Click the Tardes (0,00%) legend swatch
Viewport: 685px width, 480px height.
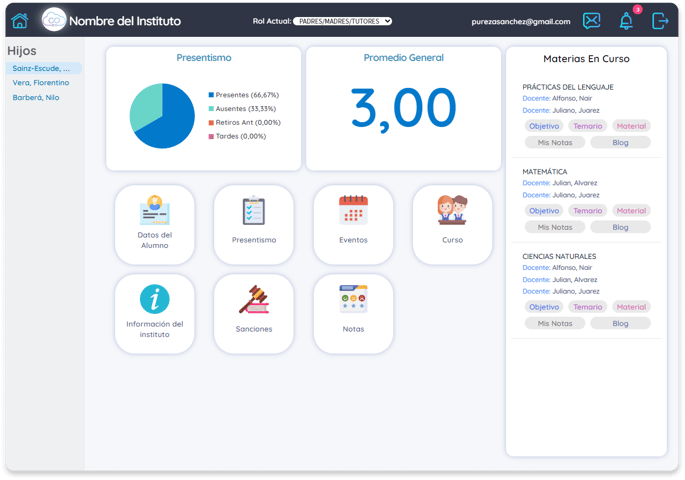click(211, 137)
